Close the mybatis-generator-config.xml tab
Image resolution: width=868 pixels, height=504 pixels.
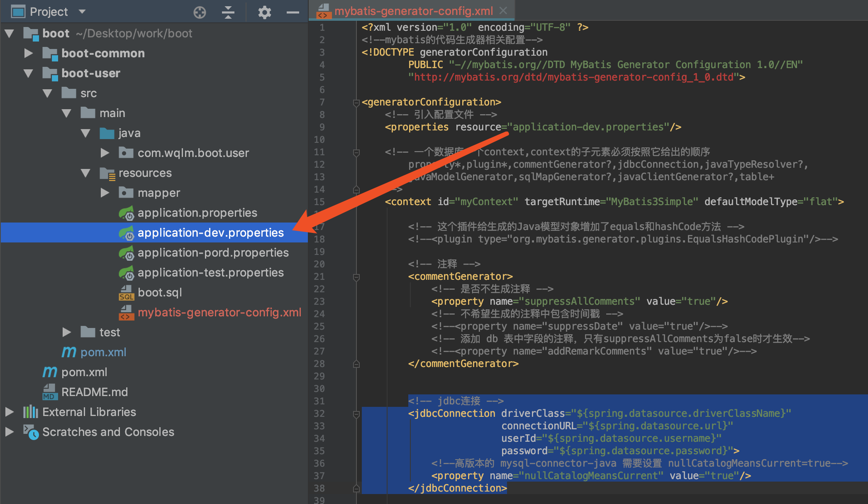click(x=503, y=11)
